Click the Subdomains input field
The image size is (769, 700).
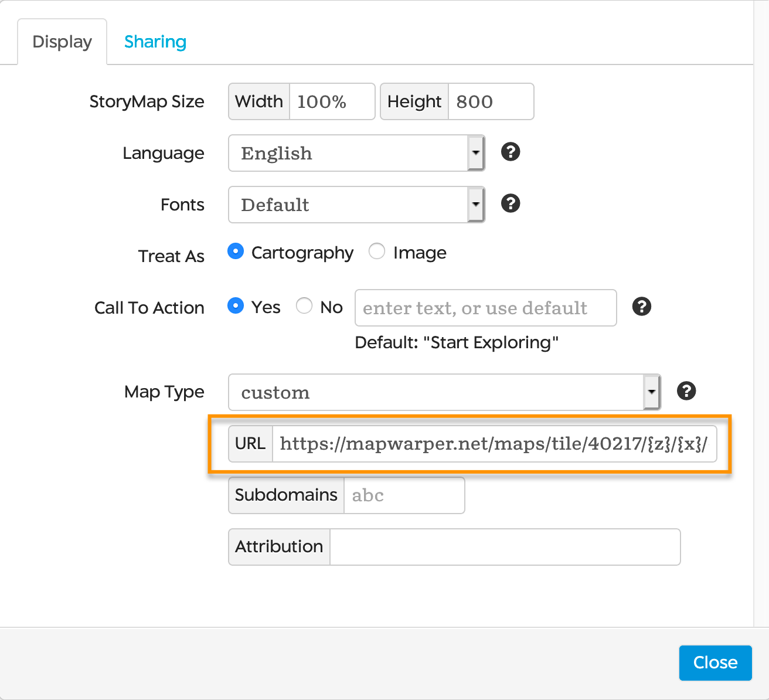tap(403, 495)
